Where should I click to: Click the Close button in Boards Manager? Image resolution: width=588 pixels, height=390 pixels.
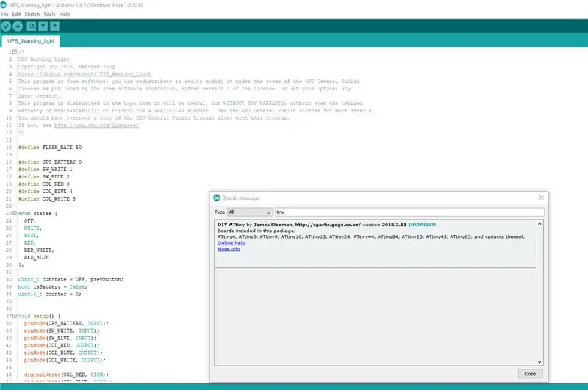[x=530, y=374]
